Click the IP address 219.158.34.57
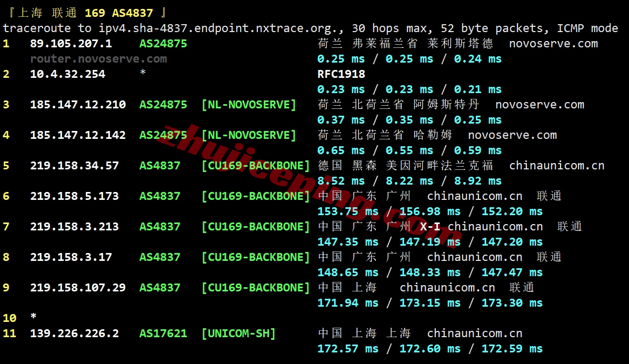Screen dimensions: 629x364 [x=75, y=166]
